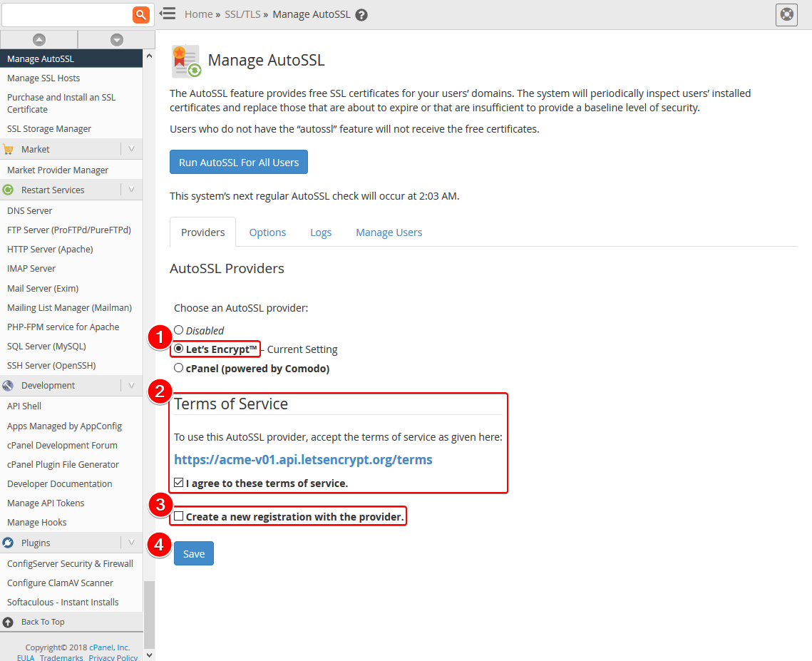Open the cPanel, Inc. footer link

coord(109,647)
